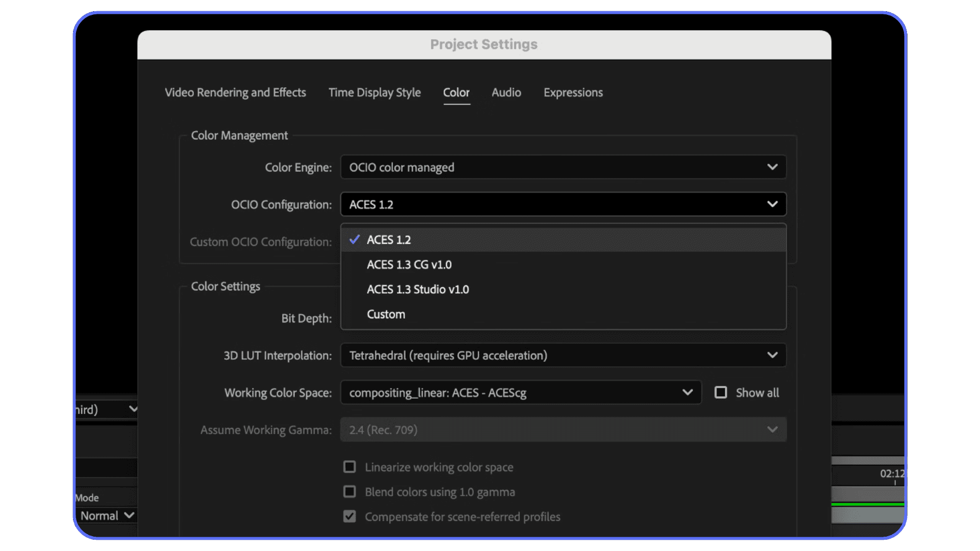The height and width of the screenshot is (551, 980).
Task: Open the Color Engine dropdown
Action: coord(561,167)
